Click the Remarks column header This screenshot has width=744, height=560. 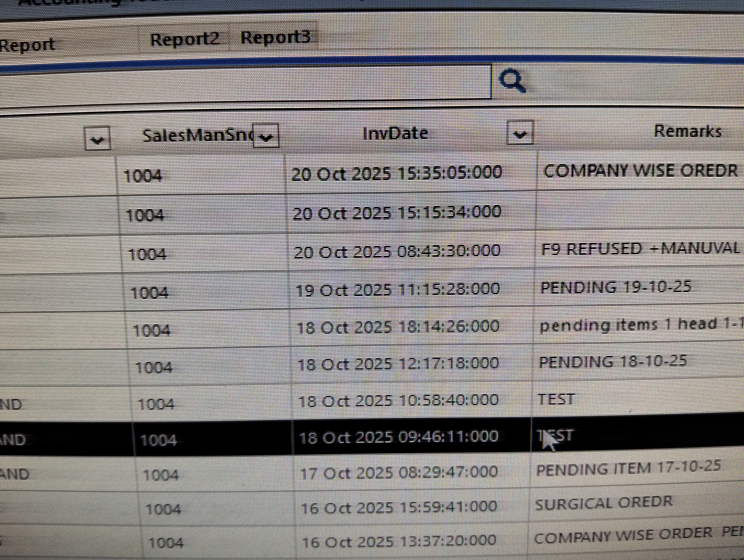pyautogui.click(x=687, y=131)
